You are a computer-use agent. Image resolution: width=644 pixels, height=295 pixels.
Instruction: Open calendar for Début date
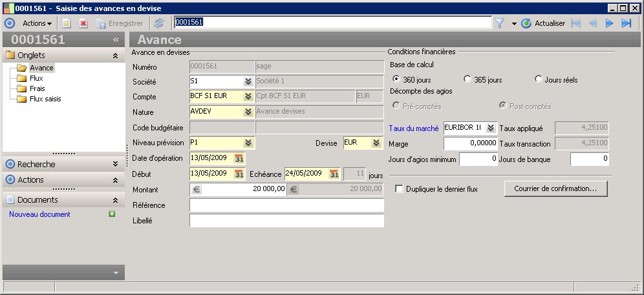tap(239, 174)
